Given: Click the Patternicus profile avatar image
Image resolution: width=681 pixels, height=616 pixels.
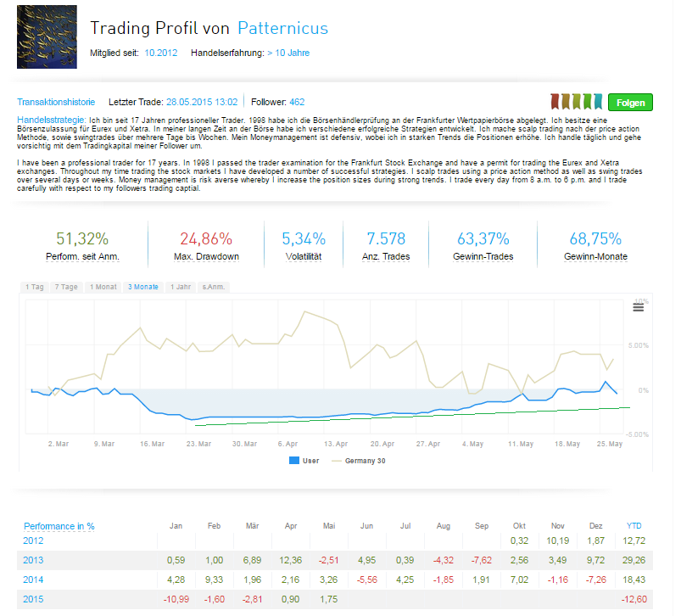Looking at the screenshot, I should pyautogui.click(x=47, y=37).
